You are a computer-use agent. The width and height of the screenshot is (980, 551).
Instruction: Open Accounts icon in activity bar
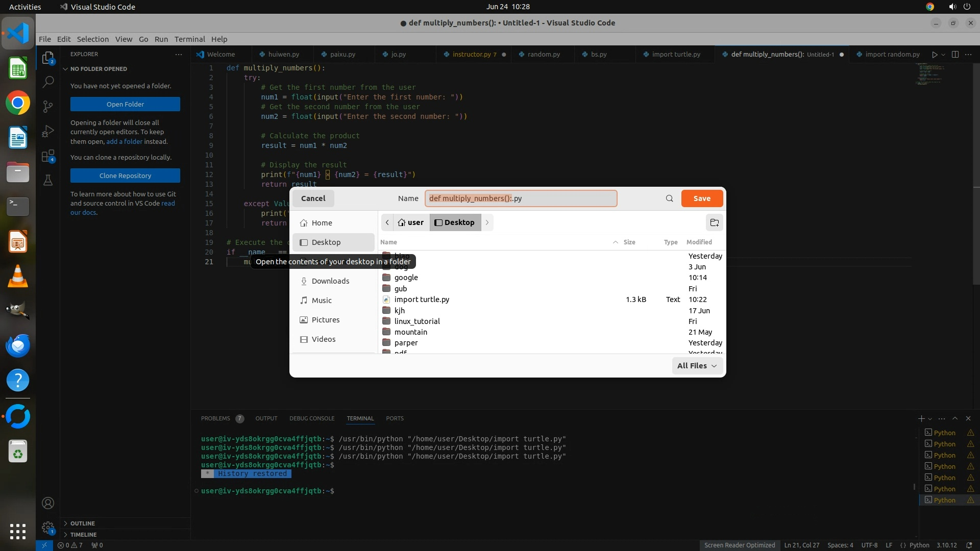[x=48, y=503]
